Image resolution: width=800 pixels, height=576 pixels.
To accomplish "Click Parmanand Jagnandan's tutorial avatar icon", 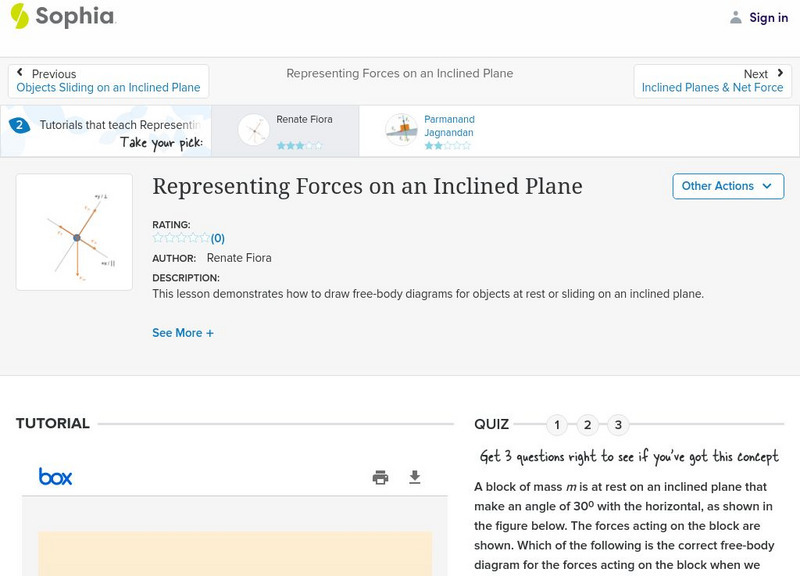I will (401, 130).
